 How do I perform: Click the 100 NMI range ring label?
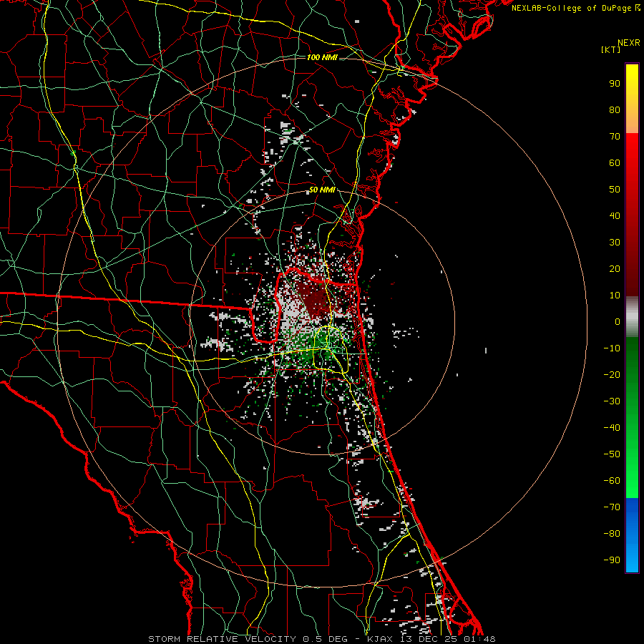(x=322, y=57)
